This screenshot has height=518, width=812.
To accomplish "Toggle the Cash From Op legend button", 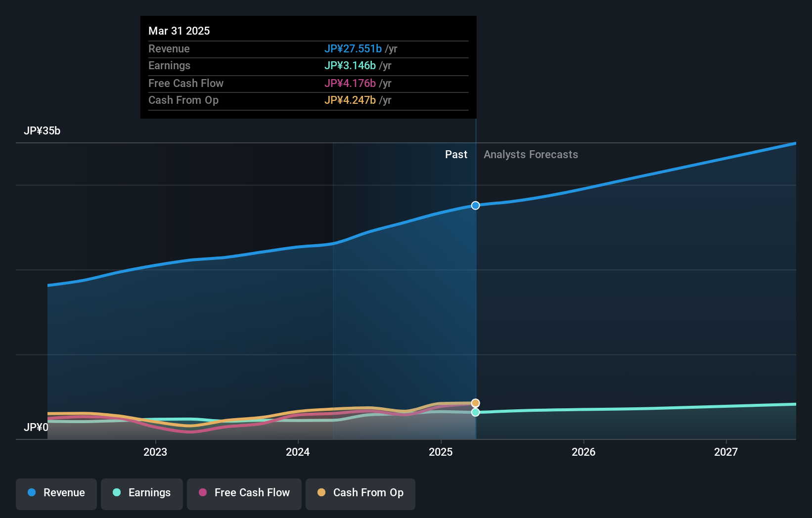I will [361, 494].
